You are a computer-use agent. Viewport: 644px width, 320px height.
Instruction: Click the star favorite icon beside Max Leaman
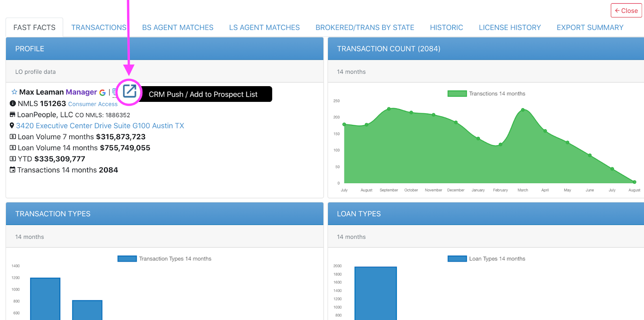tap(14, 92)
